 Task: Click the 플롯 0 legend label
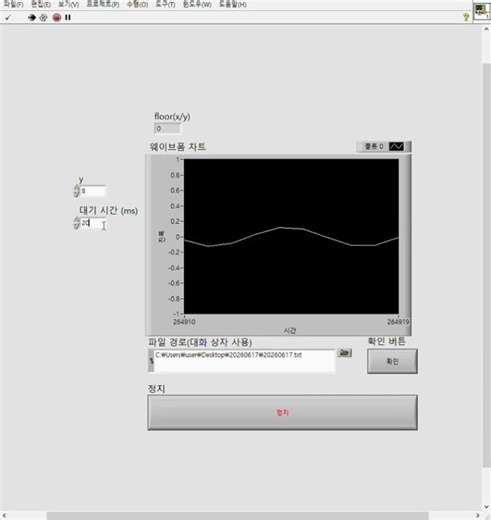tap(374, 146)
